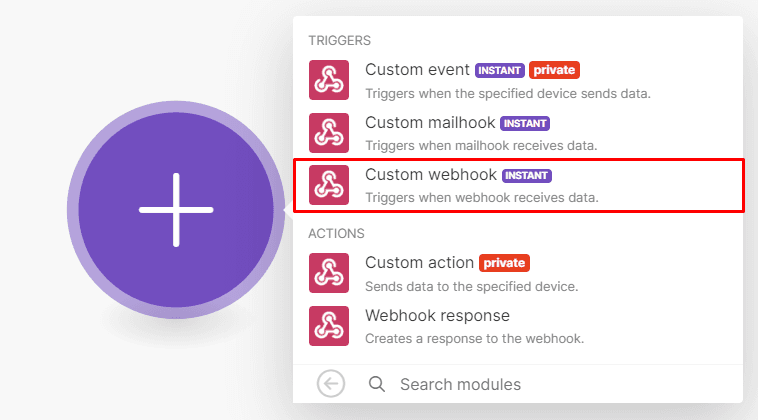758x420 pixels.
Task: Click the Custom action webhook icon
Action: tap(329, 273)
